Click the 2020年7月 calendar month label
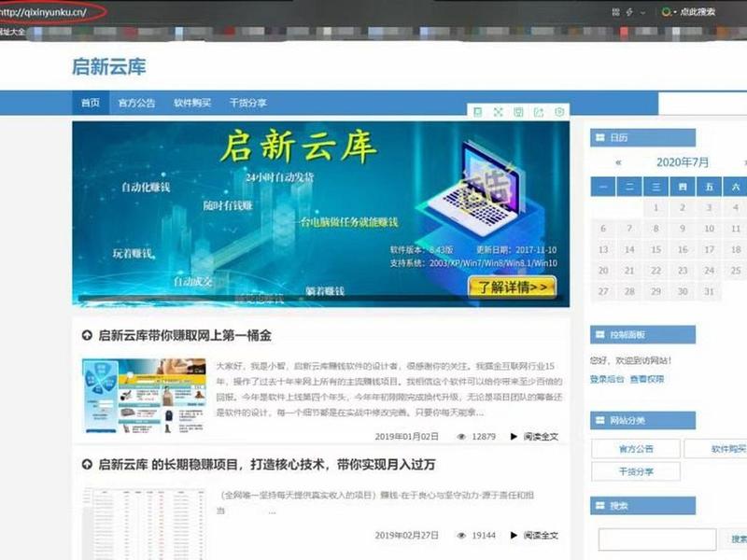 683,162
